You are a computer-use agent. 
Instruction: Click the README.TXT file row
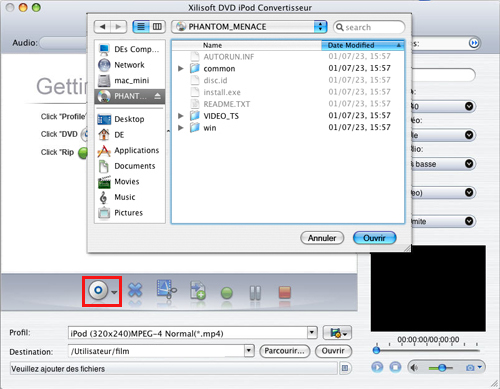[x=288, y=104]
